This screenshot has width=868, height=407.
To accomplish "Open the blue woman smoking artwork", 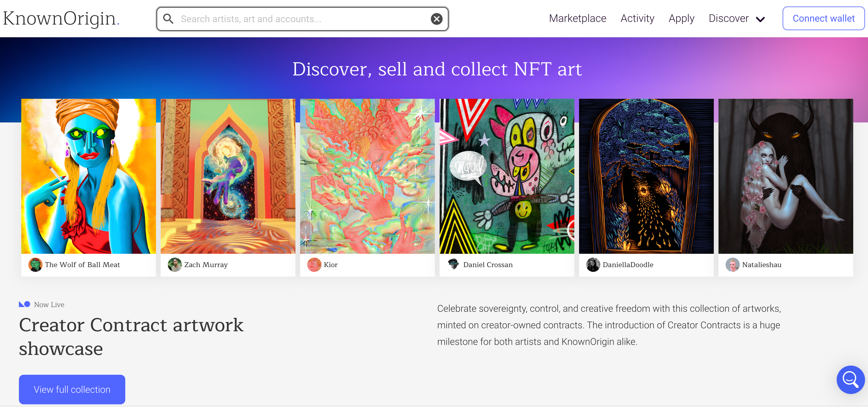I will tap(89, 176).
